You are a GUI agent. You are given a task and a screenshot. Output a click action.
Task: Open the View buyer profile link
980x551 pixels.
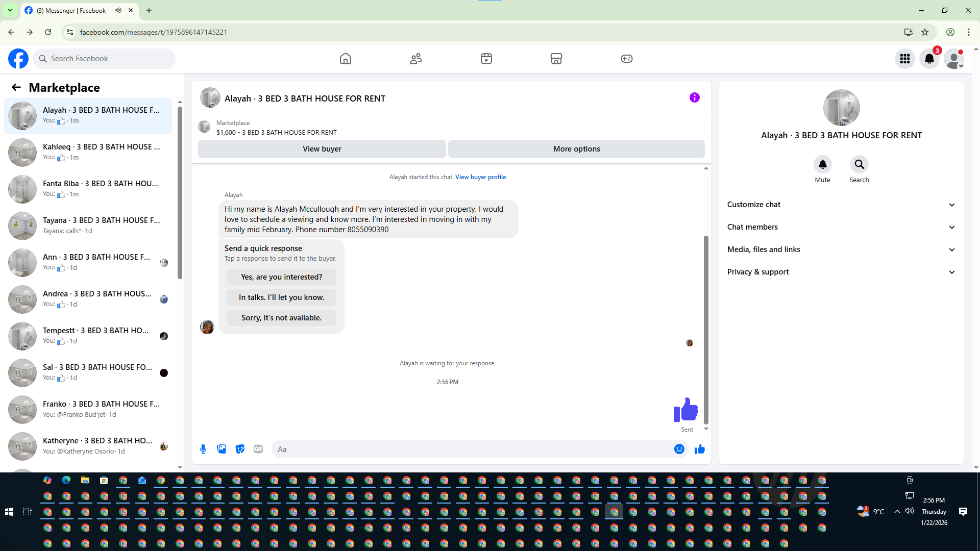pos(481,177)
